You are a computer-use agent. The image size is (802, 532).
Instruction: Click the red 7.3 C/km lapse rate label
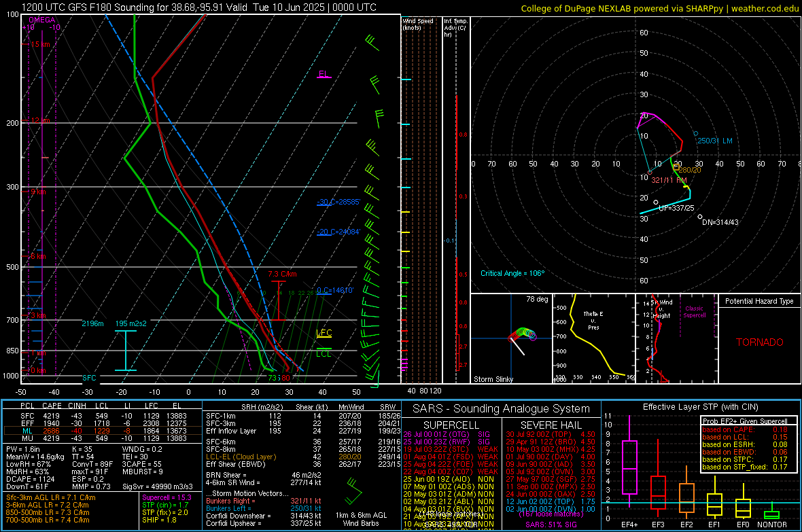click(x=282, y=274)
